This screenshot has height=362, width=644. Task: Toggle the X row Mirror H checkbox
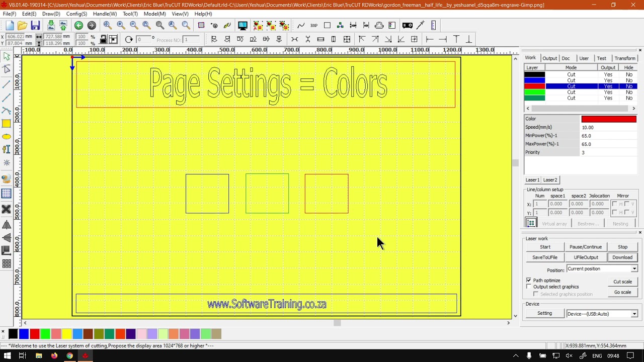(x=614, y=204)
